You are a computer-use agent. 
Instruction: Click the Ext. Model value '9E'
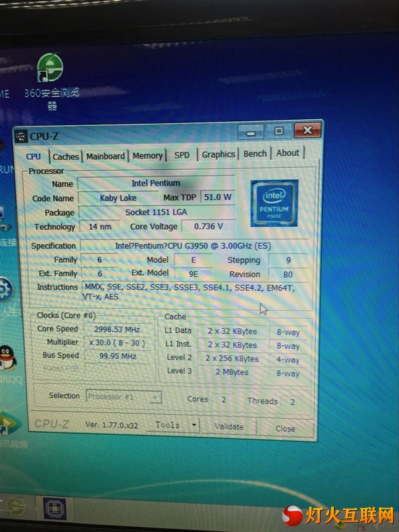click(x=194, y=274)
